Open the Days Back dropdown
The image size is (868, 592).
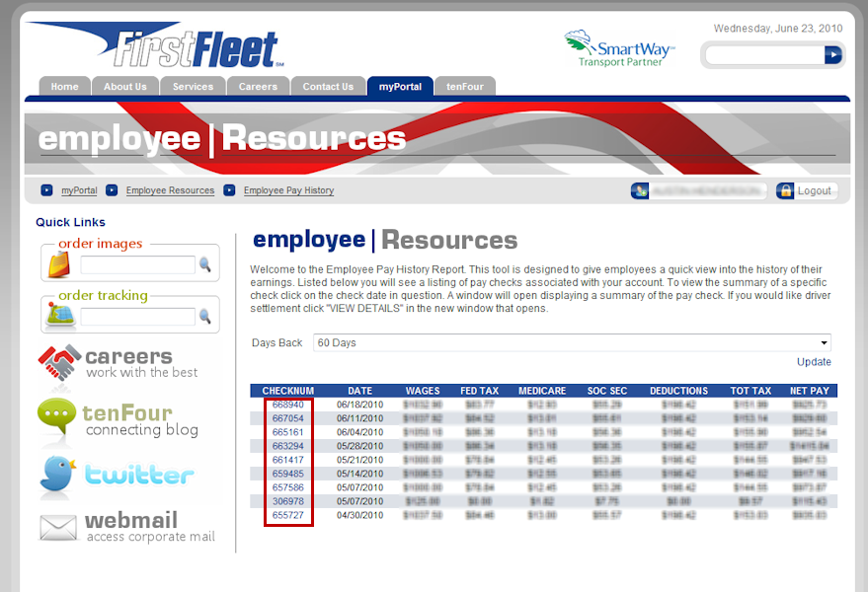tap(572, 342)
